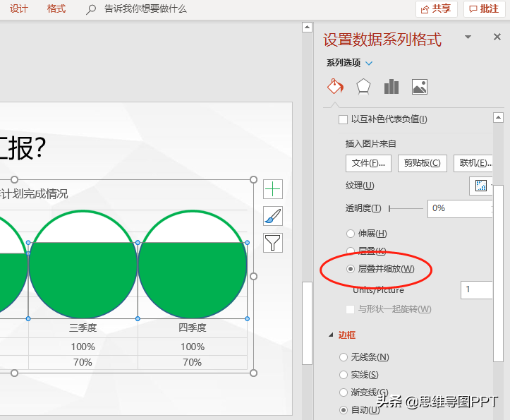
Task: Click the slide scrollbar up arrow
Action: click(x=307, y=28)
